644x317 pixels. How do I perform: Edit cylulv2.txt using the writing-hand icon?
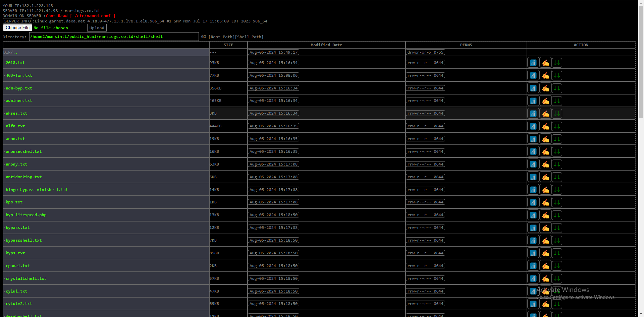pos(545,304)
